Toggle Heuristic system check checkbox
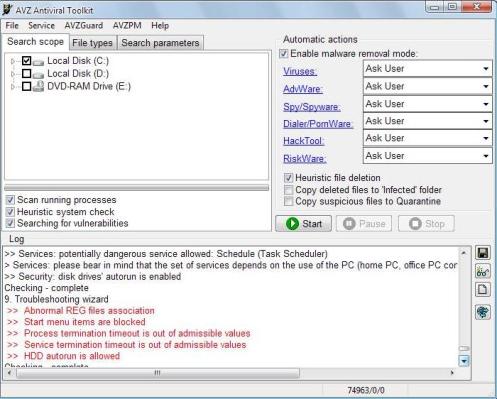 (x=10, y=212)
